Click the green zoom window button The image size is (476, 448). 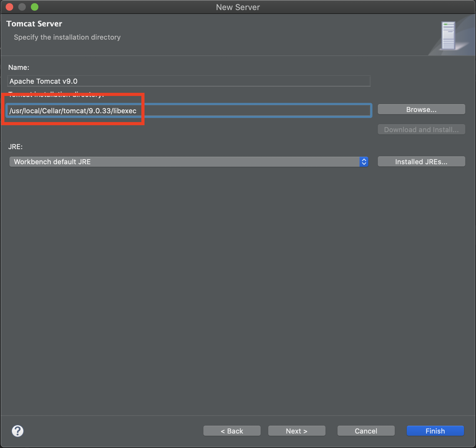pos(35,7)
